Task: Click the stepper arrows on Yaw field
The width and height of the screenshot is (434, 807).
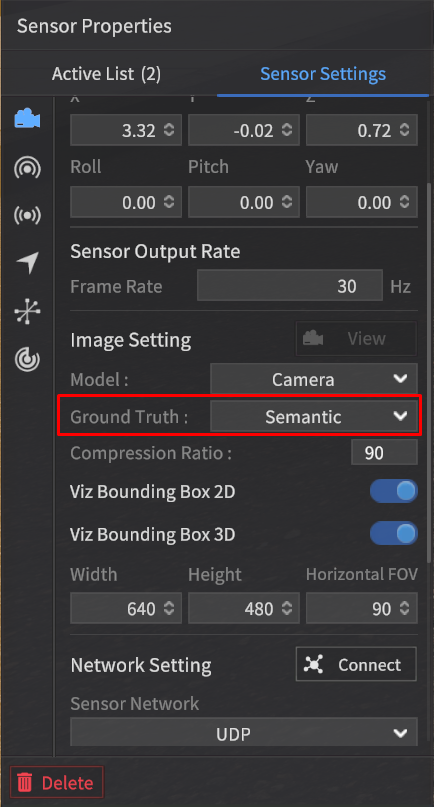Action: pos(405,202)
